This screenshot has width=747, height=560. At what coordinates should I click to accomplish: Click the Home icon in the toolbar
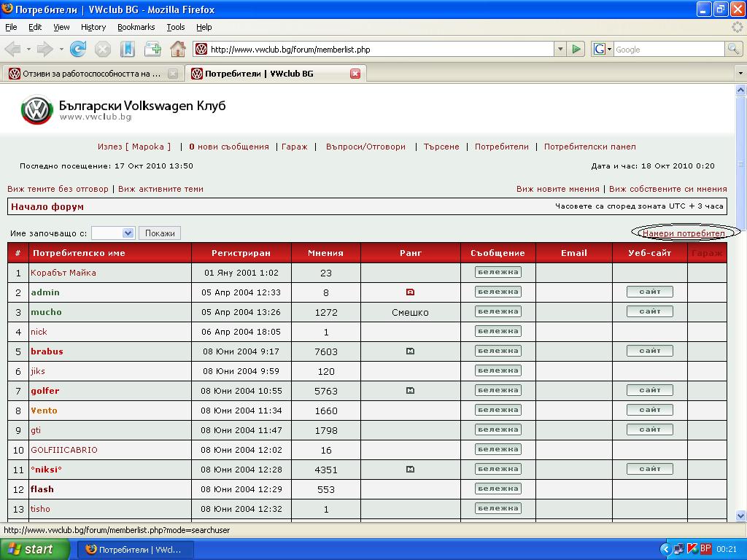(x=177, y=49)
